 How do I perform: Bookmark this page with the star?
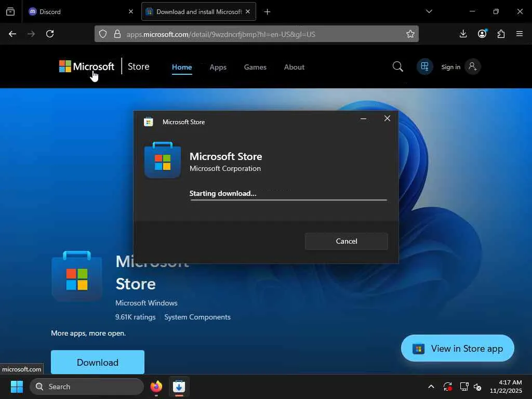tap(410, 34)
